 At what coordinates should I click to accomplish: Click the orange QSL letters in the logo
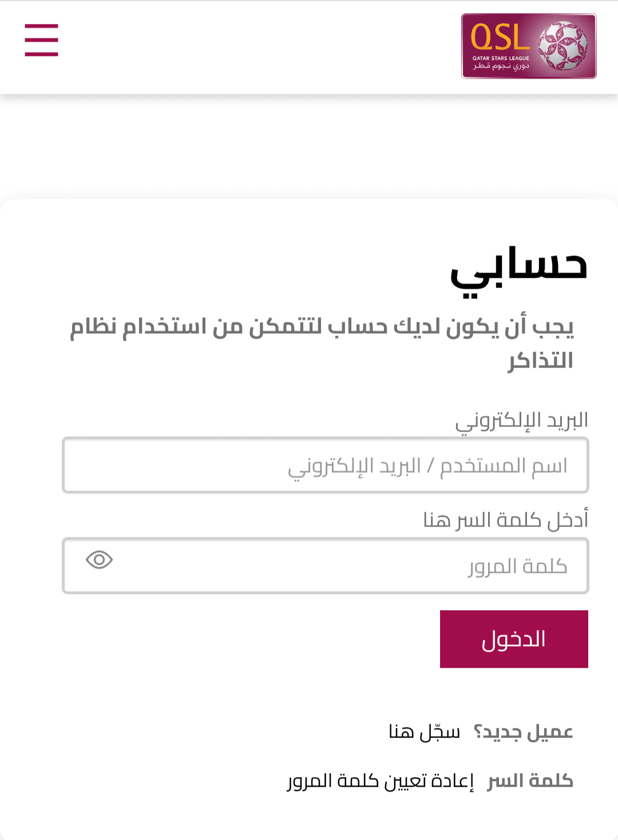click(498, 38)
